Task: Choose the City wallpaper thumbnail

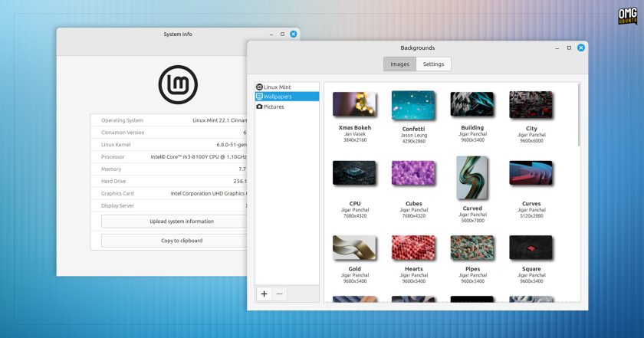Action: [x=531, y=105]
